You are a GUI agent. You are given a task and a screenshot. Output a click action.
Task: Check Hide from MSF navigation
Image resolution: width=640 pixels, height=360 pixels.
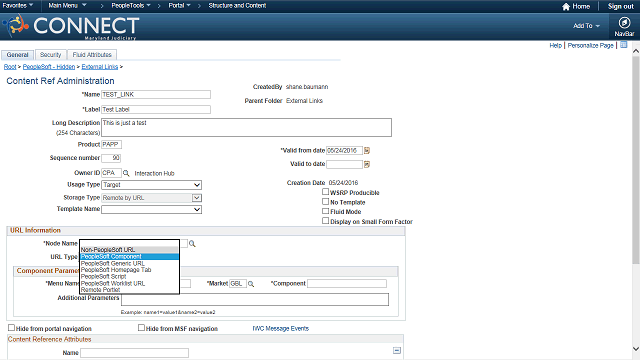tap(141, 328)
